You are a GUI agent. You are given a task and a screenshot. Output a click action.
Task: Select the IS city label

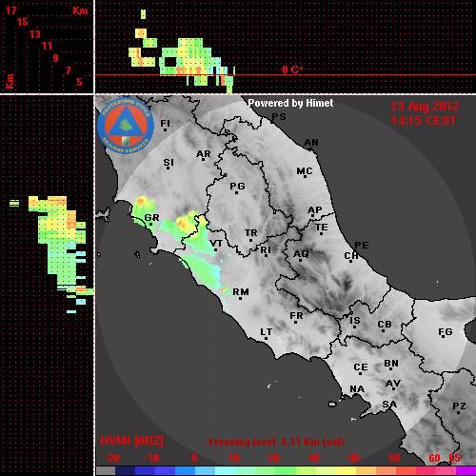(355, 321)
